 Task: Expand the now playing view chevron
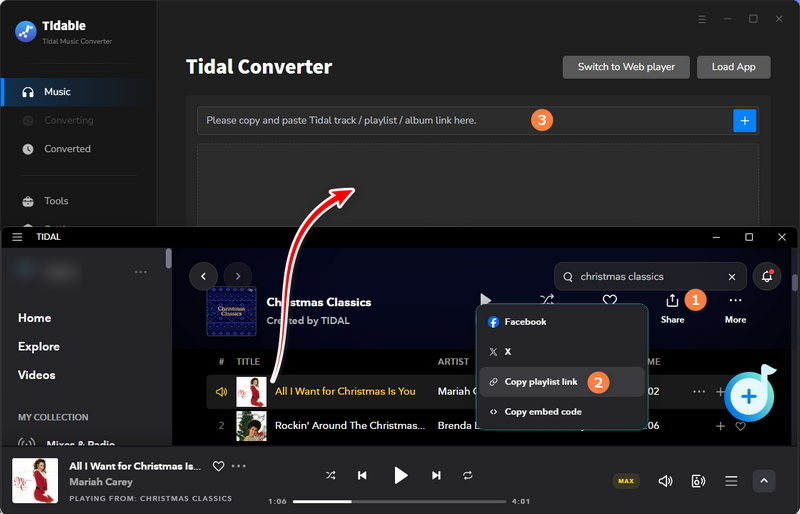coord(764,481)
